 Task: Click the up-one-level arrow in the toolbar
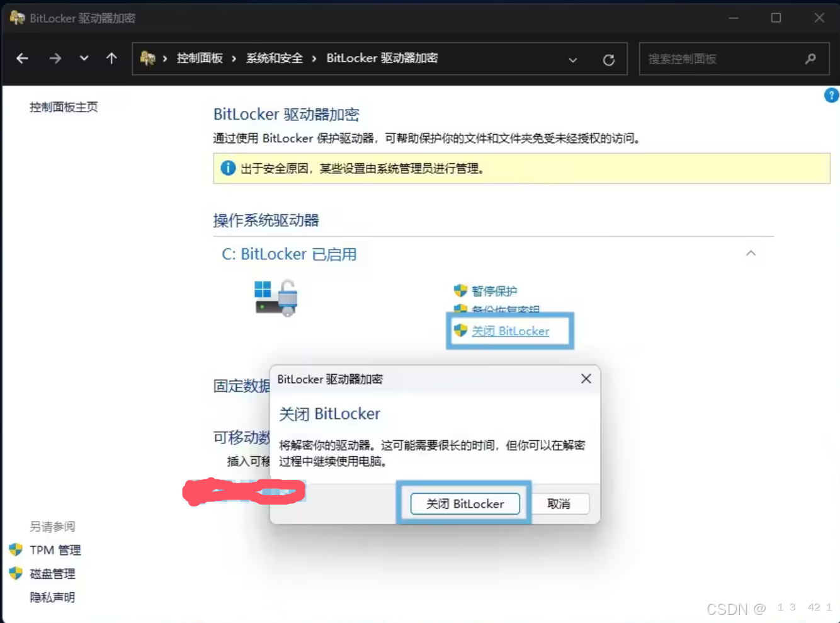111,58
